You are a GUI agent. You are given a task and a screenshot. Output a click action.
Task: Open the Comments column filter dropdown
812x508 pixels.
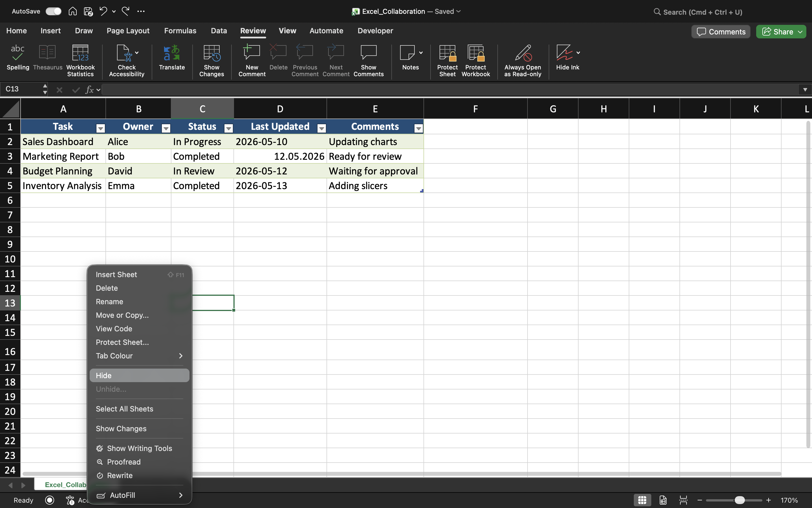pos(419,128)
